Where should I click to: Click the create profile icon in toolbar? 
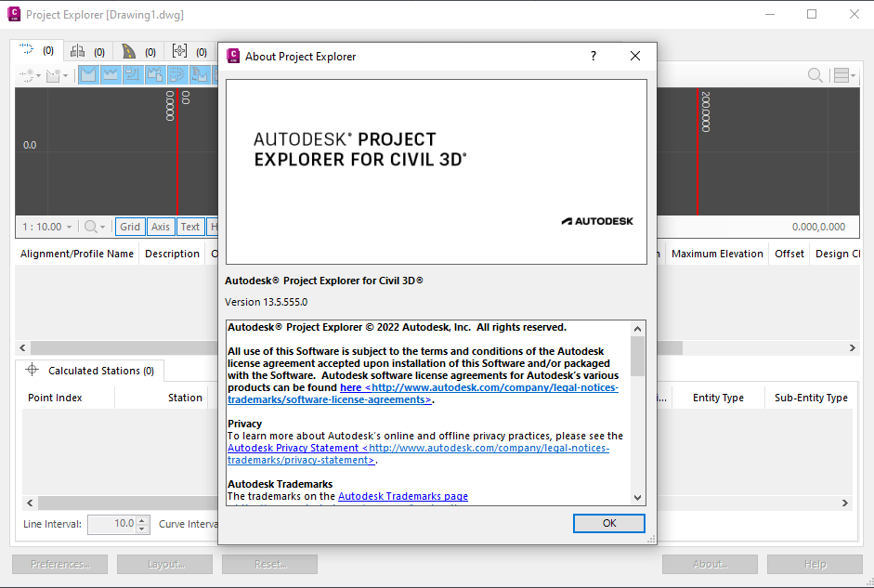53,74
